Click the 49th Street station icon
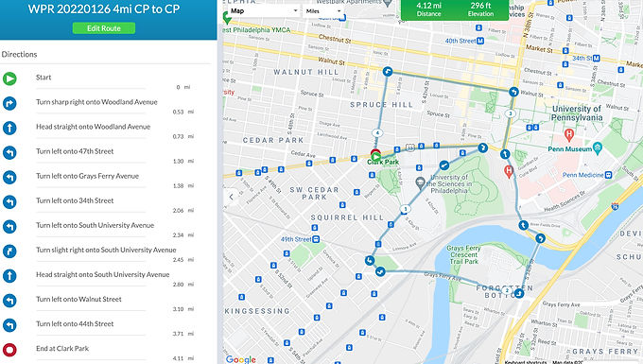Screen dimensions: 643x364 [x=316, y=239]
